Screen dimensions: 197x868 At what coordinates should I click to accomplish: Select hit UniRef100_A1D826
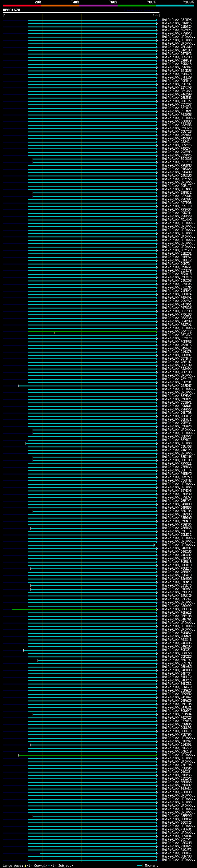tap(177, 846)
